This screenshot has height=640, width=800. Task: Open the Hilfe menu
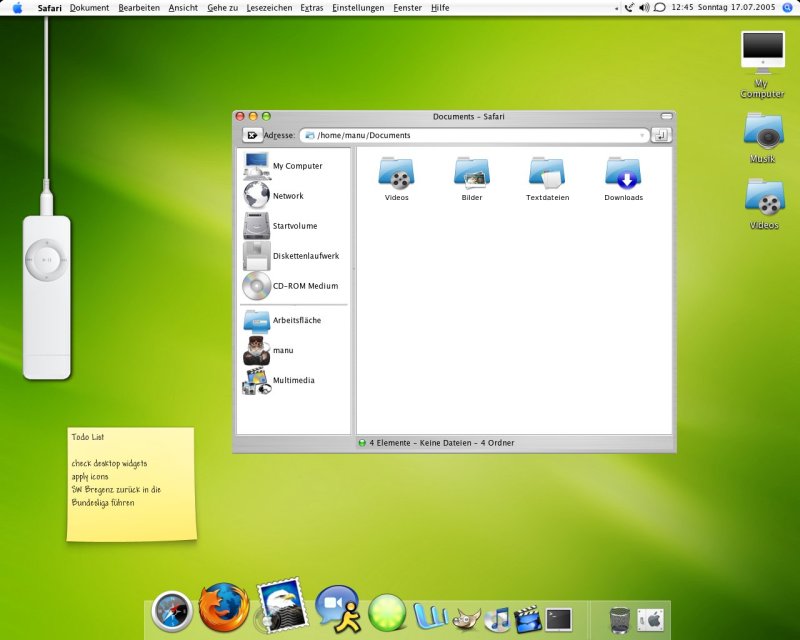click(440, 8)
